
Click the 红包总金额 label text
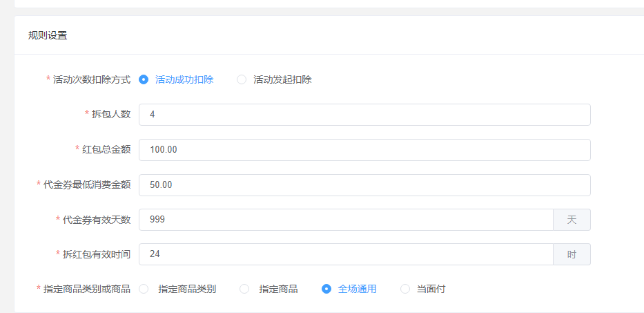coord(106,150)
